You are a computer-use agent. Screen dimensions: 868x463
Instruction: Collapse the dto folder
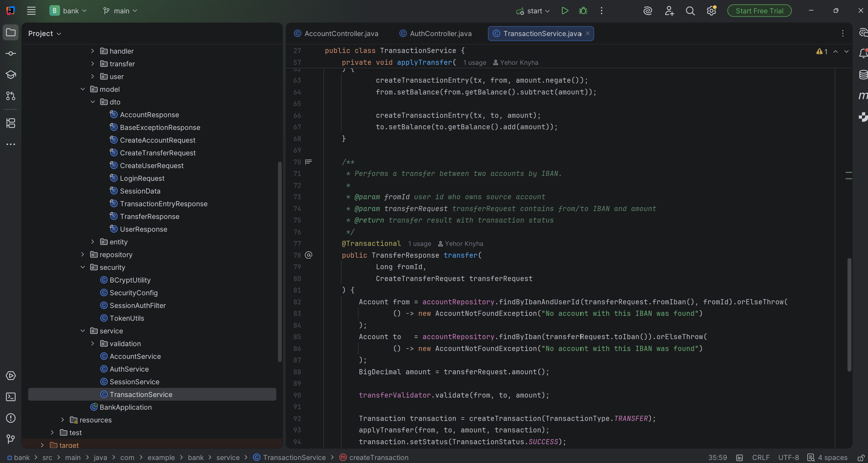coord(93,102)
